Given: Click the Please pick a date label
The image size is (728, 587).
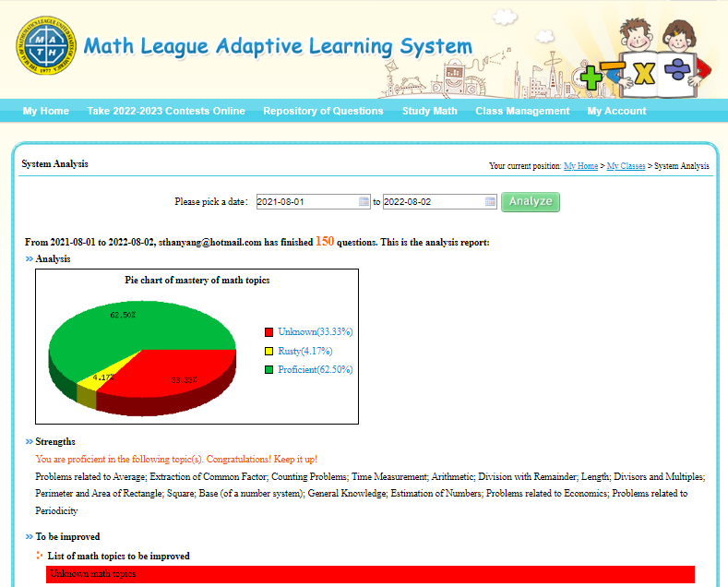Looking at the screenshot, I should [211, 201].
